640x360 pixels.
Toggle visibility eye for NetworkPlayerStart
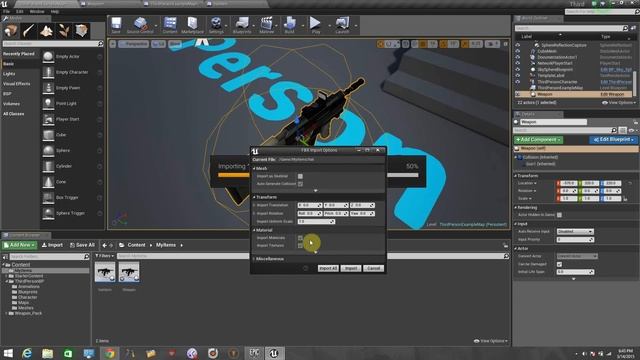pos(518,63)
